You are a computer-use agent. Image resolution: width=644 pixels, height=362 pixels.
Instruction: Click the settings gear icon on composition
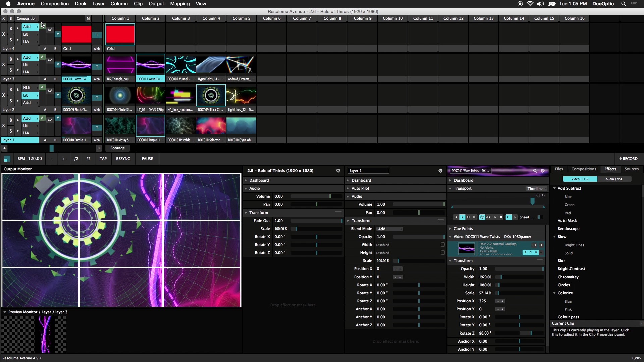(x=338, y=170)
